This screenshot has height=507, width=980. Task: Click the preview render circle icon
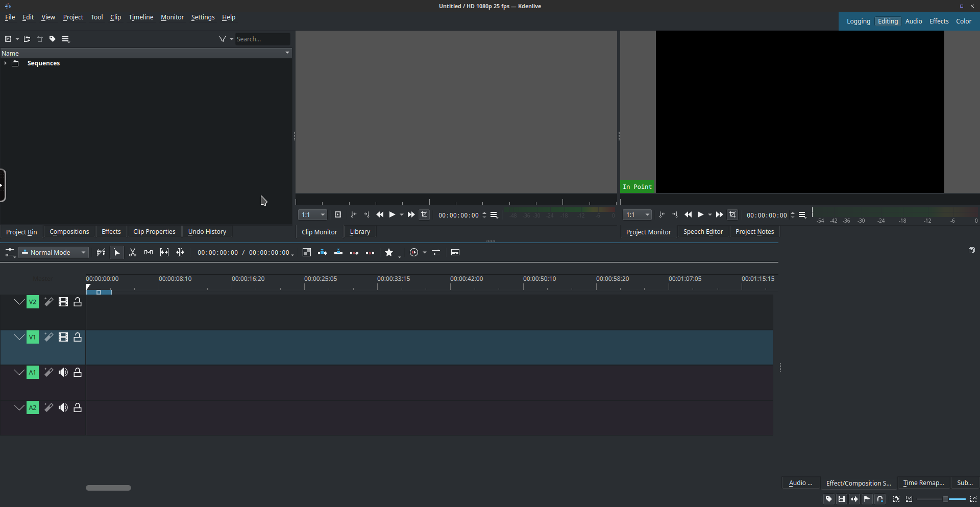[x=414, y=253]
